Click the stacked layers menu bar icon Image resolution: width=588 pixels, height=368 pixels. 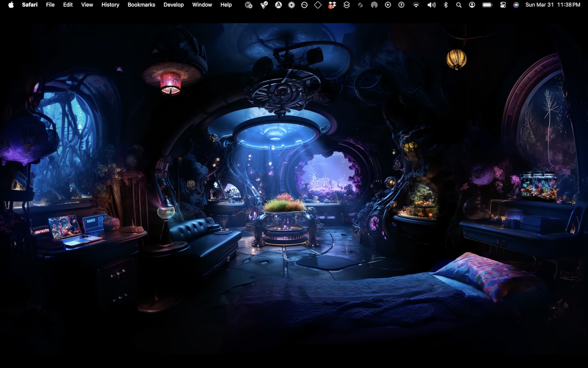point(346,5)
